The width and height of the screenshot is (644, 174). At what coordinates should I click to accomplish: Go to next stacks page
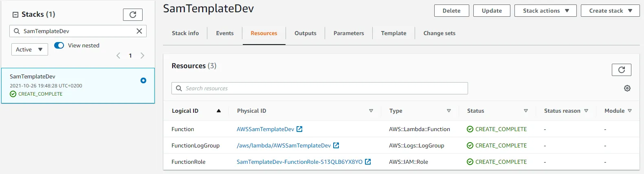pyautogui.click(x=142, y=56)
